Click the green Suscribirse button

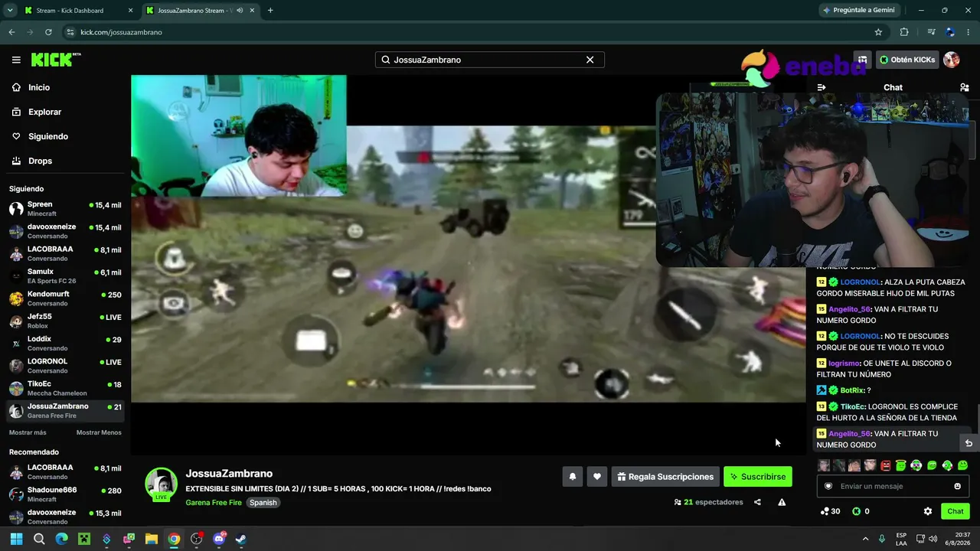coord(758,477)
